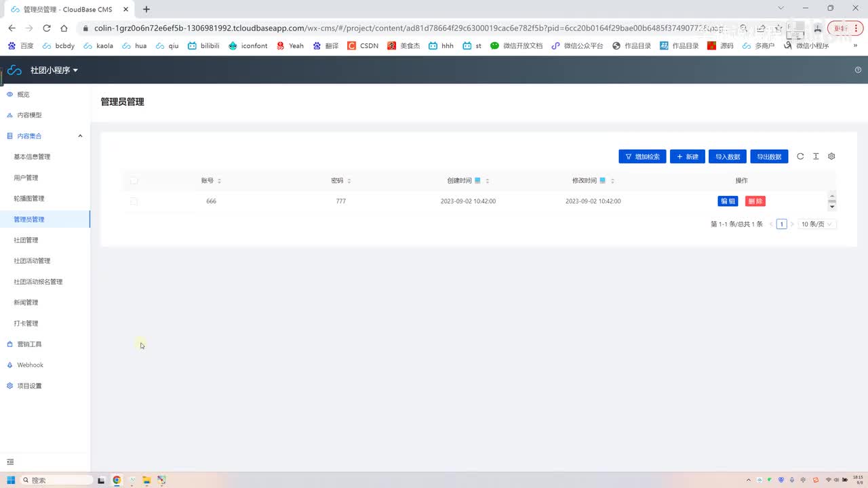The image size is (868, 488).
Task: Collapse the sidebar using the bottom menu icon
Action: click(x=10, y=462)
